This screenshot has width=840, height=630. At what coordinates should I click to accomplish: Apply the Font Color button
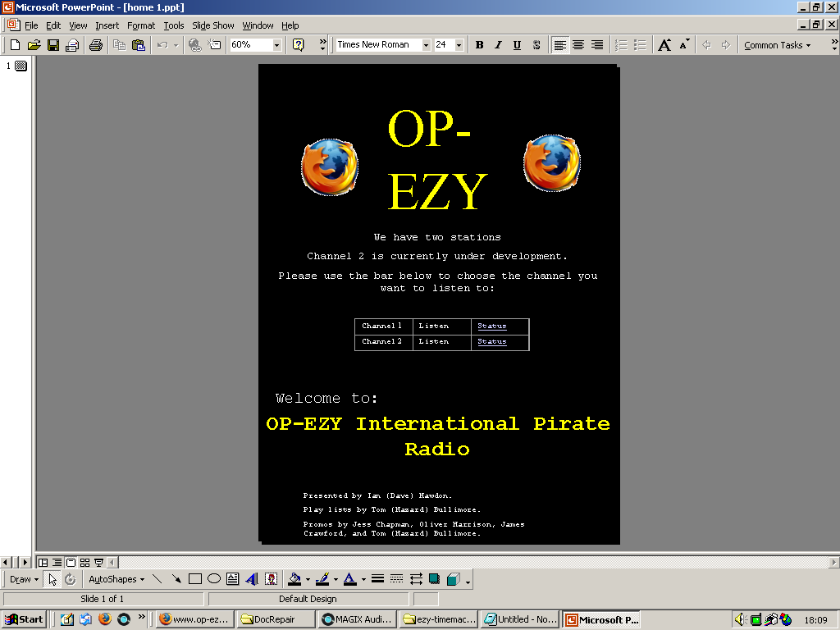tap(349, 579)
